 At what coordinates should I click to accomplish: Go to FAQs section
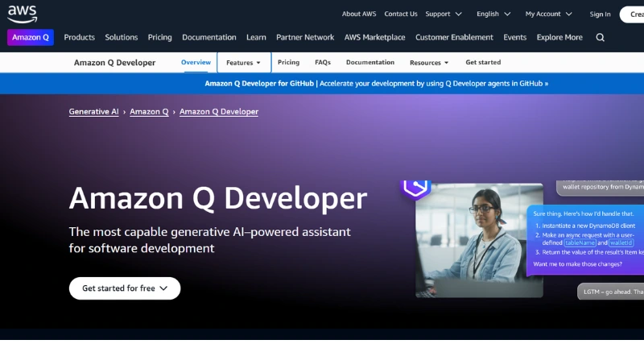[x=323, y=62]
